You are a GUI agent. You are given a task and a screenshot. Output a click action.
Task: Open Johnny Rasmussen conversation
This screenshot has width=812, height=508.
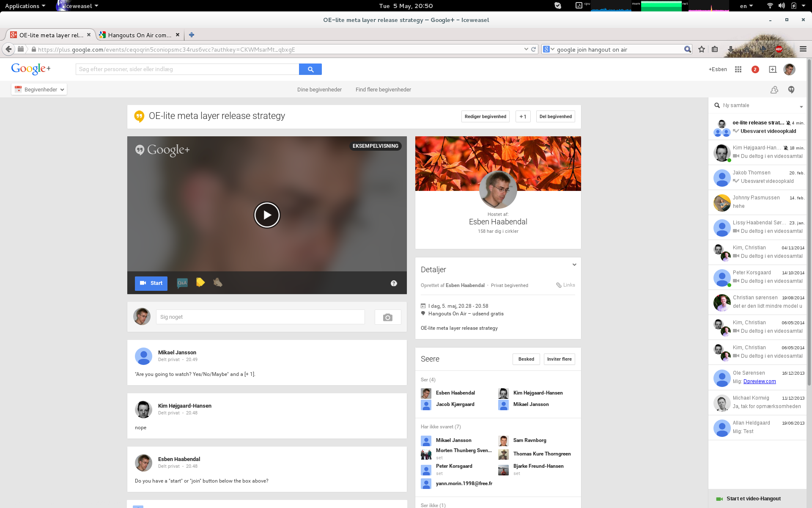click(x=757, y=202)
